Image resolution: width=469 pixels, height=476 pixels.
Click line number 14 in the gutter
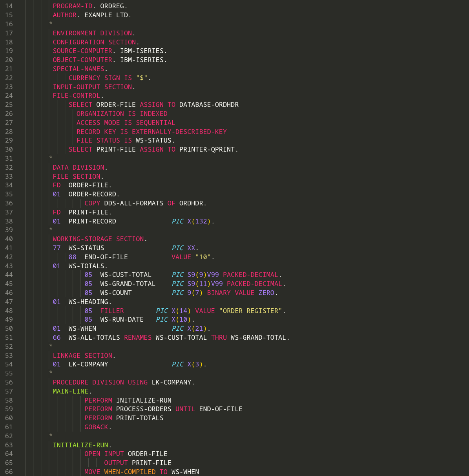click(x=9, y=6)
